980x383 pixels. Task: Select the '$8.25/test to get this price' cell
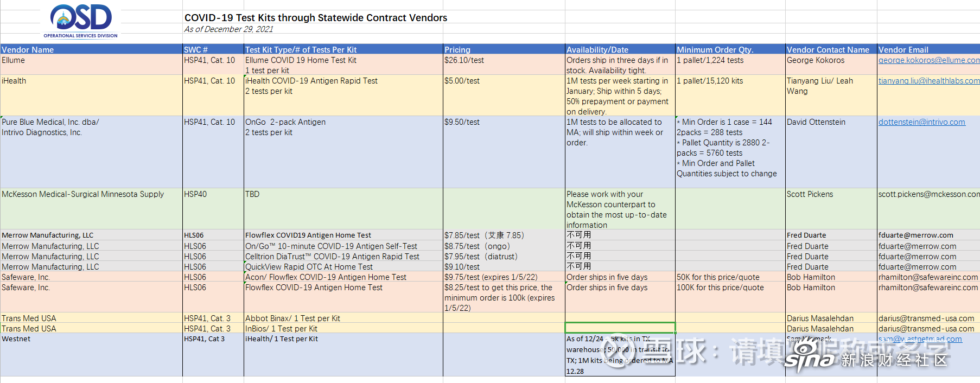[504, 297]
